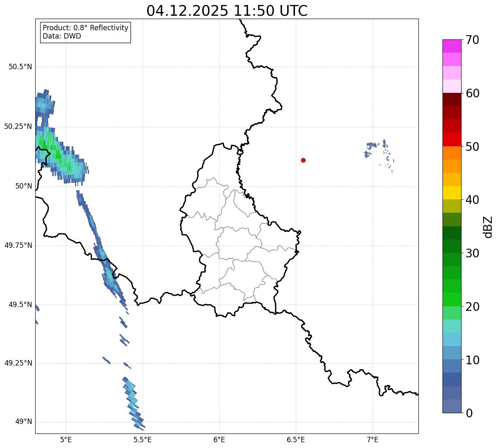
Task: Click the 49.25°N latitude label
Action: pyautogui.click(x=18, y=363)
